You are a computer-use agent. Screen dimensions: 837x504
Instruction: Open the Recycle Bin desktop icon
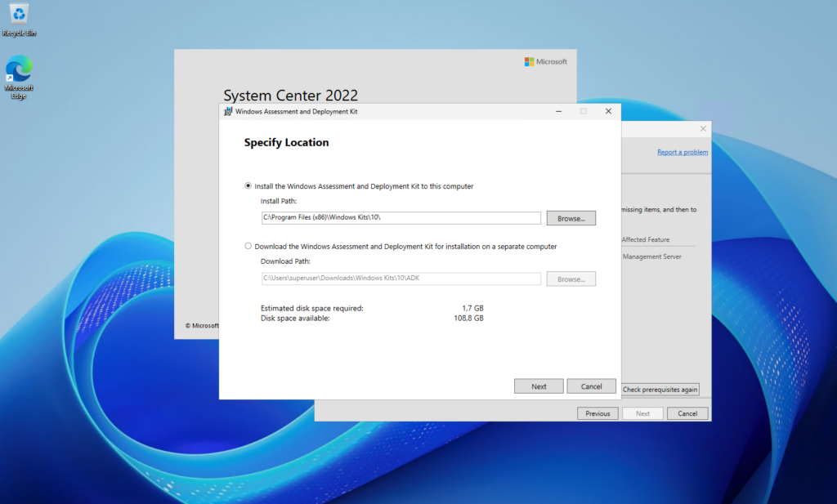click(x=19, y=20)
